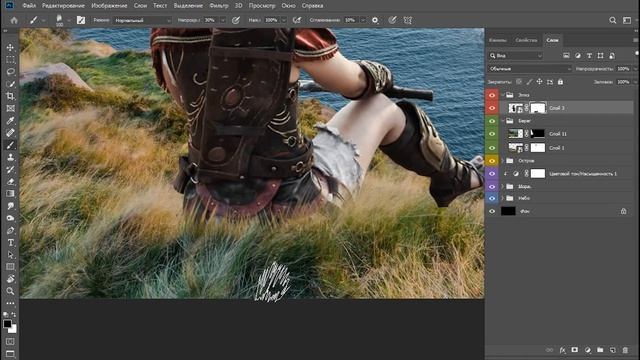Image resolution: width=640 pixels, height=360 pixels.
Task: Toggle lock all for layer
Action: (x=560, y=82)
